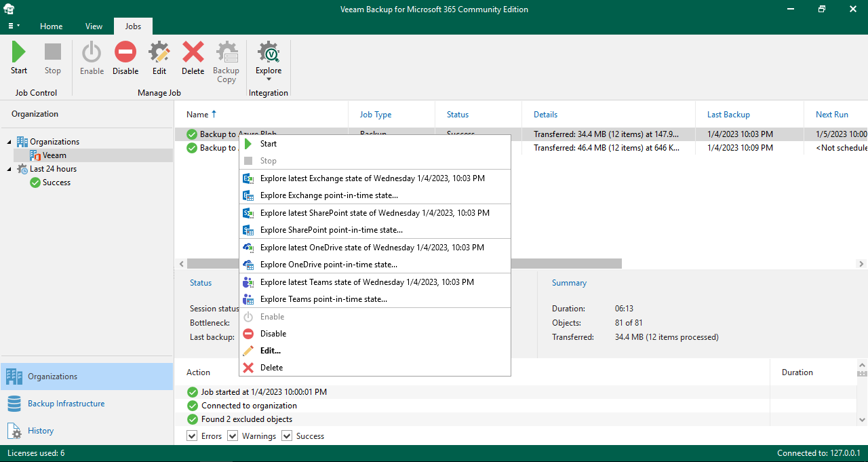
Task: Choose Explore SharePoint point-in-time state
Action: tap(331, 230)
